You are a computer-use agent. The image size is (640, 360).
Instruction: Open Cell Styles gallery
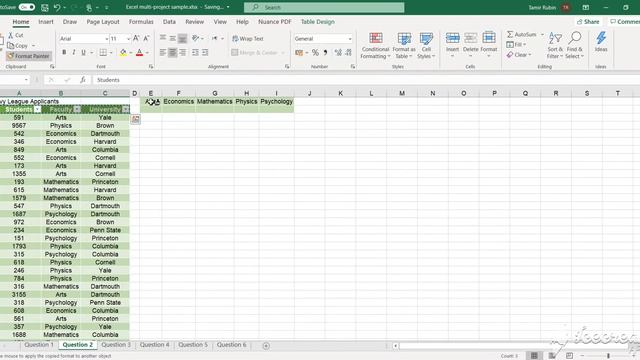click(x=426, y=45)
